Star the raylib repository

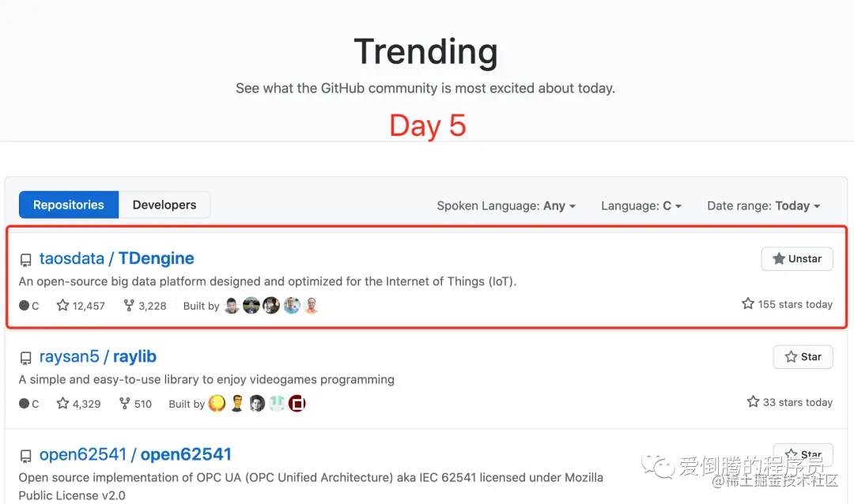pyautogui.click(x=803, y=357)
